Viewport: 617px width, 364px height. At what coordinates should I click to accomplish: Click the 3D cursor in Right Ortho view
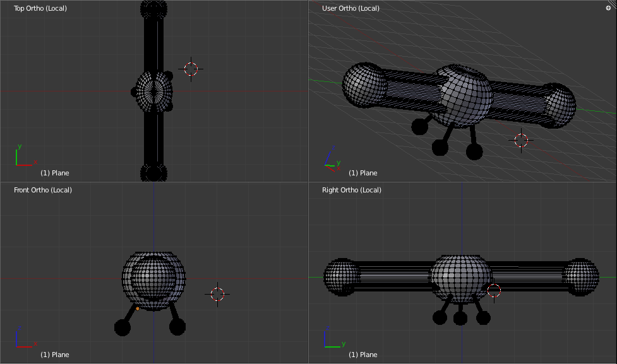tap(494, 291)
